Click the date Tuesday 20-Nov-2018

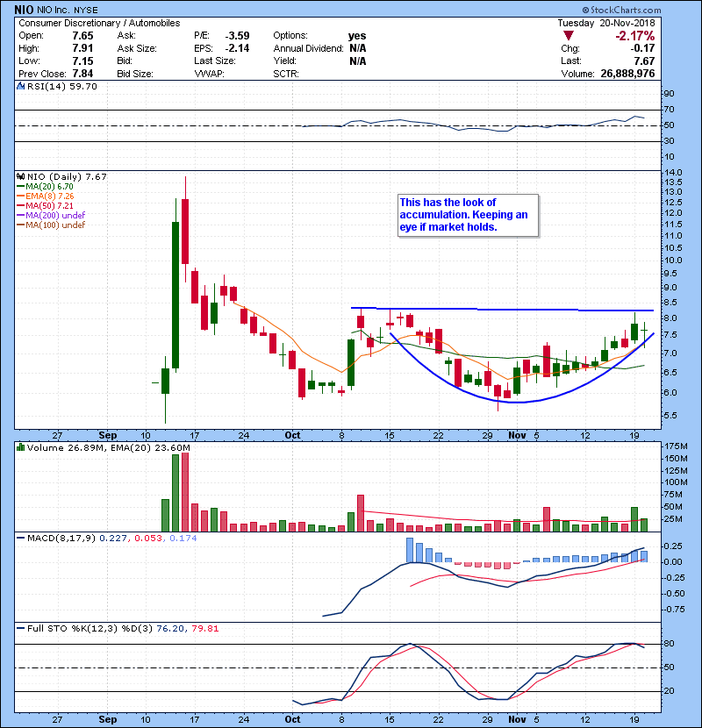606,23
